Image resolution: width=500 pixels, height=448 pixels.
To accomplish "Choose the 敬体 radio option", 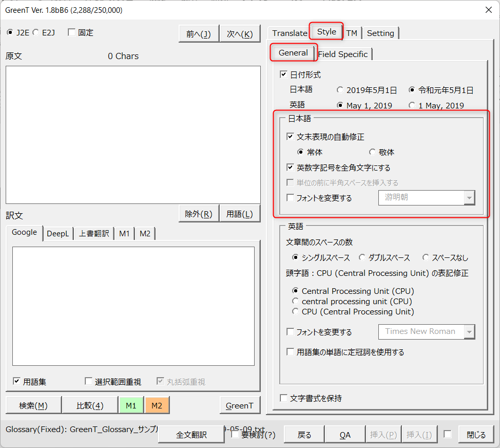I will tap(372, 152).
